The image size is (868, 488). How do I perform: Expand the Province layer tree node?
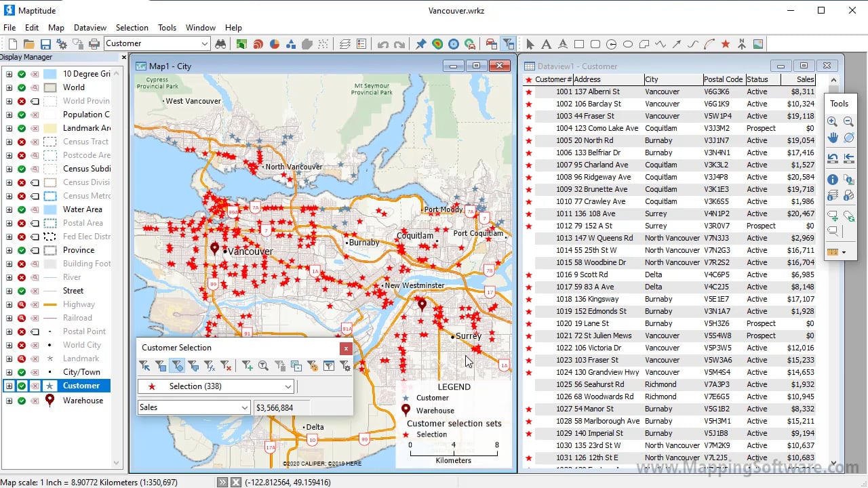(x=9, y=250)
